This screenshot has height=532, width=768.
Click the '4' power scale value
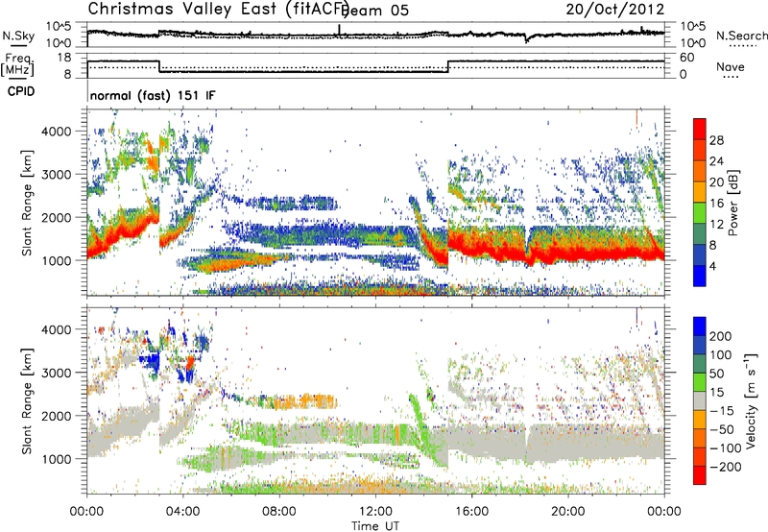click(712, 266)
